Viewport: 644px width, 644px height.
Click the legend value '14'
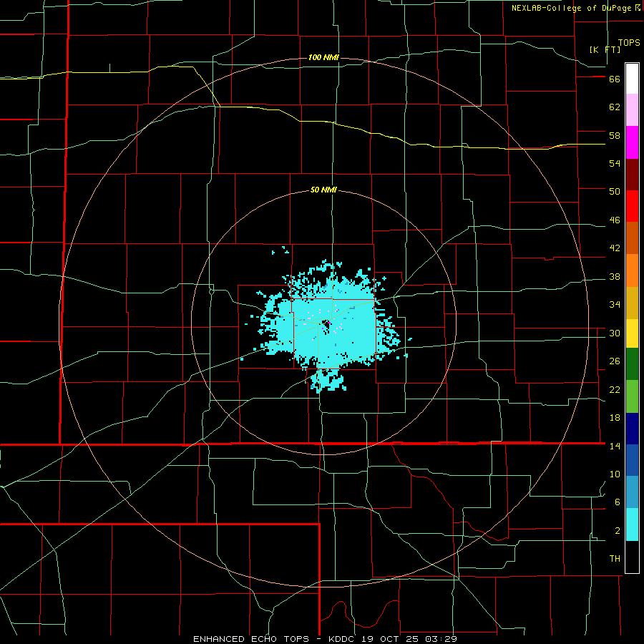point(615,446)
